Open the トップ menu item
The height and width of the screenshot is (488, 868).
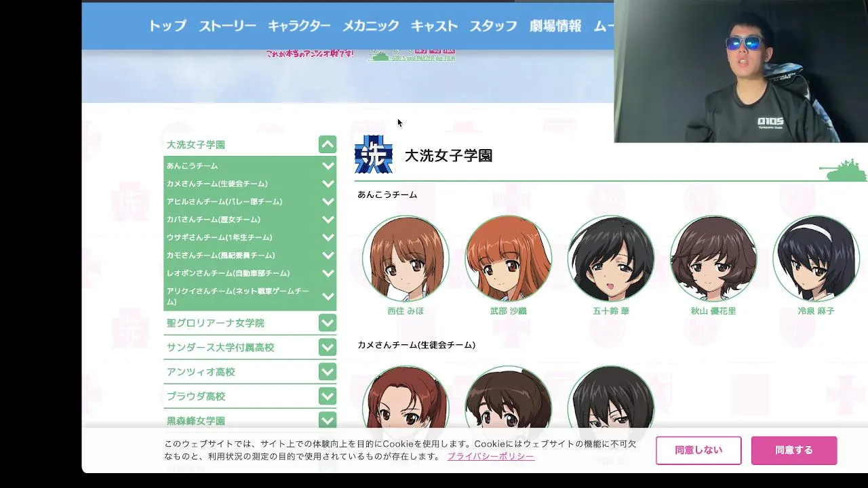[x=167, y=26]
